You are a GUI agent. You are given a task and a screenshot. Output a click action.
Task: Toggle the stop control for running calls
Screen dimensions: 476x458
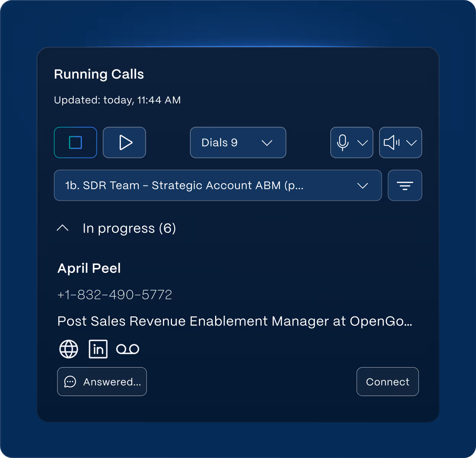tap(75, 142)
